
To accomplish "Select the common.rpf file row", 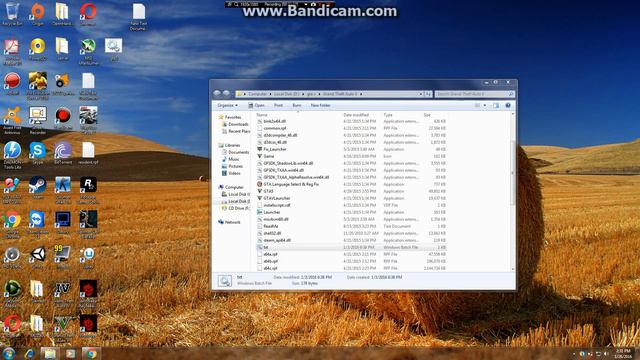I will tap(351, 128).
